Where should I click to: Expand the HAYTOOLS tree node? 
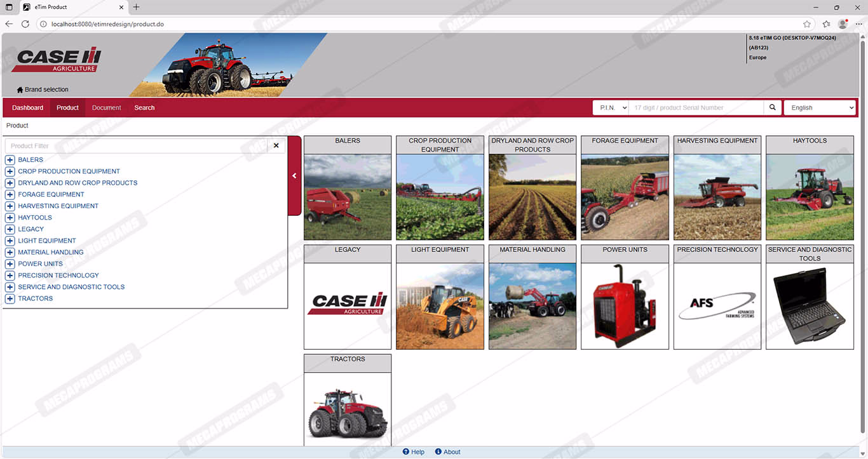point(10,218)
